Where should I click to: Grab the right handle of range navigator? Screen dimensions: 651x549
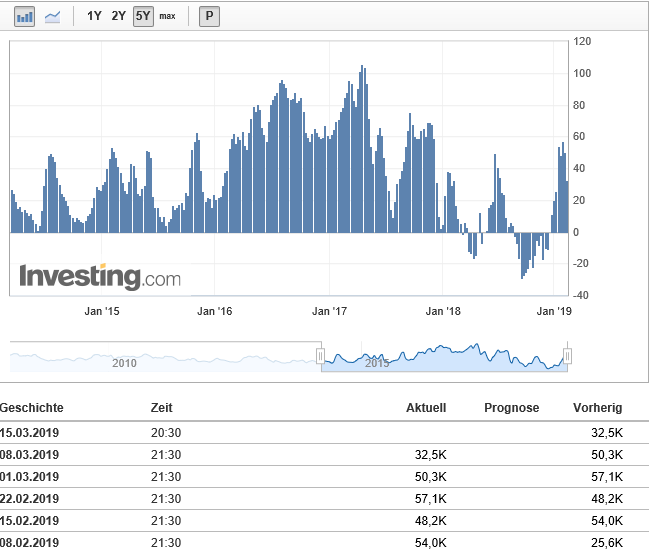coord(567,356)
